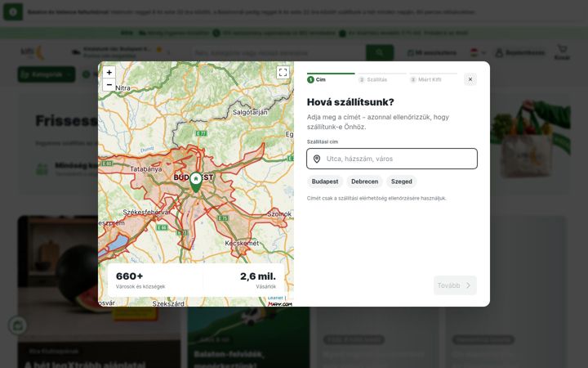The width and height of the screenshot is (588, 368).
Task: Open the map in fullscreen
Action: click(x=283, y=72)
